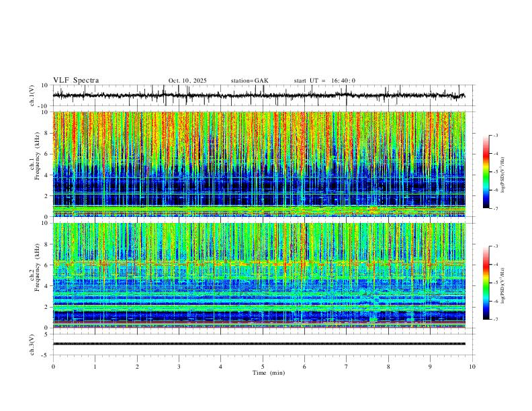The width and height of the screenshot is (532, 411).
Task: Click time axis tick label '4'
Action: pos(221,367)
